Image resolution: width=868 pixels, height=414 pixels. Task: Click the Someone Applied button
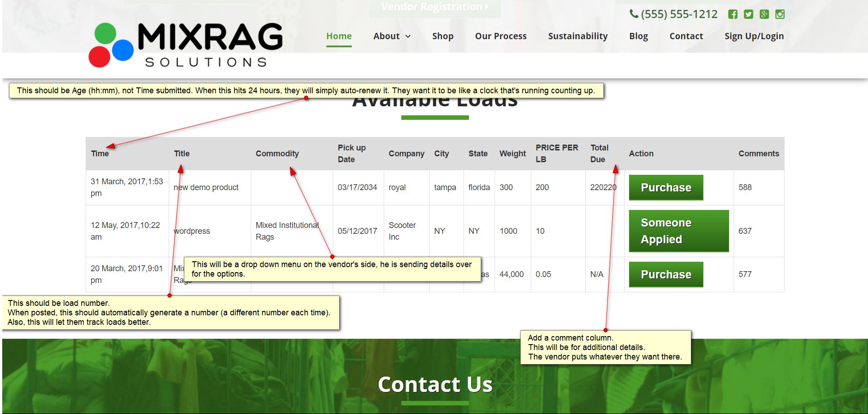679,231
